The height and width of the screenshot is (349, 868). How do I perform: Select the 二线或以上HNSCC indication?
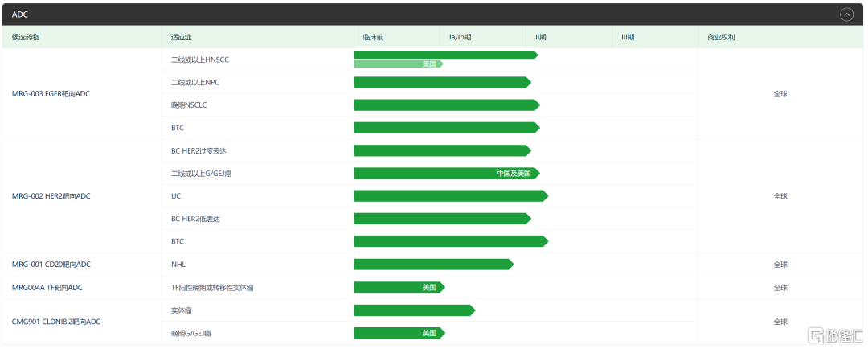pyautogui.click(x=200, y=60)
